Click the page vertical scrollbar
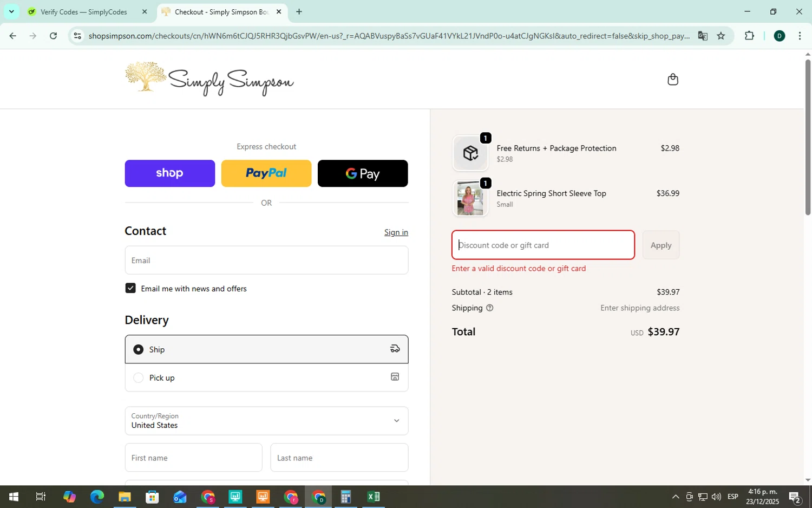 [808, 136]
